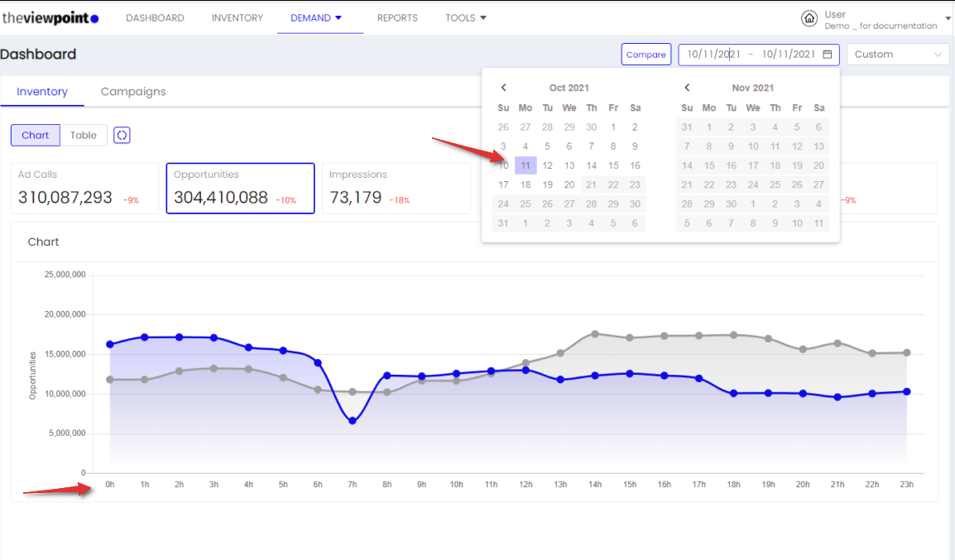Click the gray data point at 23h
Image resolution: width=955 pixels, height=560 pixels.
coord(907,352)
